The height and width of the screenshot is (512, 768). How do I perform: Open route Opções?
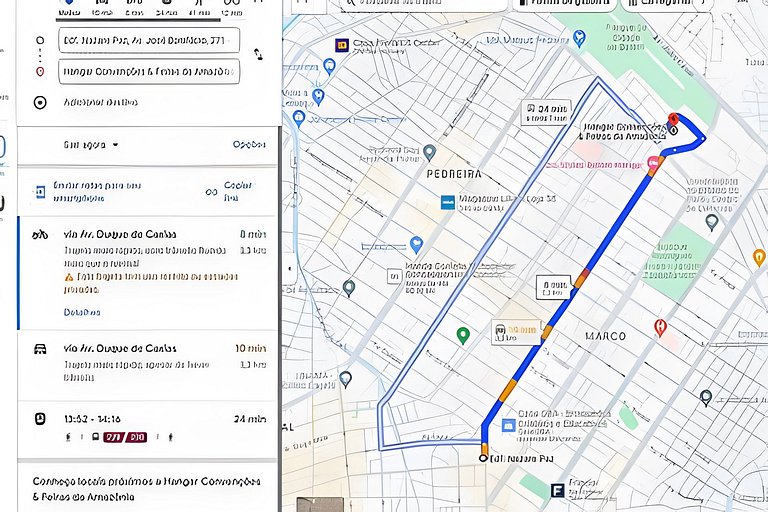tap(249, 145)
